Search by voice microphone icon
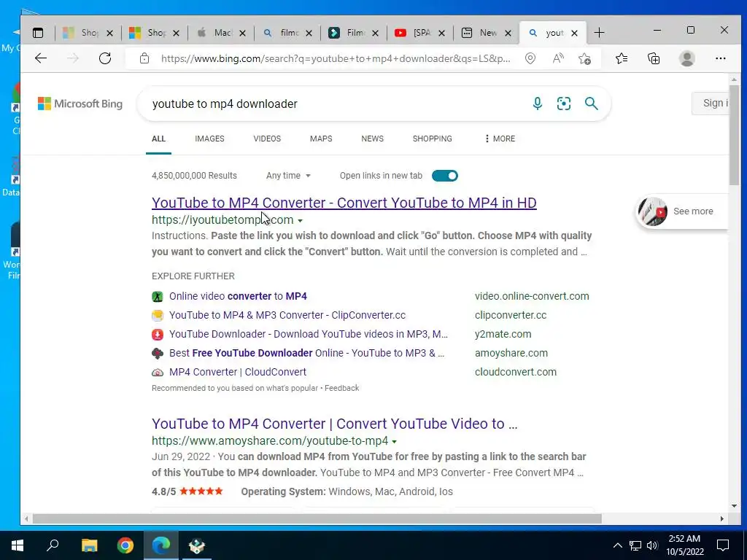Viewport: 747px width, 560px height. tap(538, 104)
